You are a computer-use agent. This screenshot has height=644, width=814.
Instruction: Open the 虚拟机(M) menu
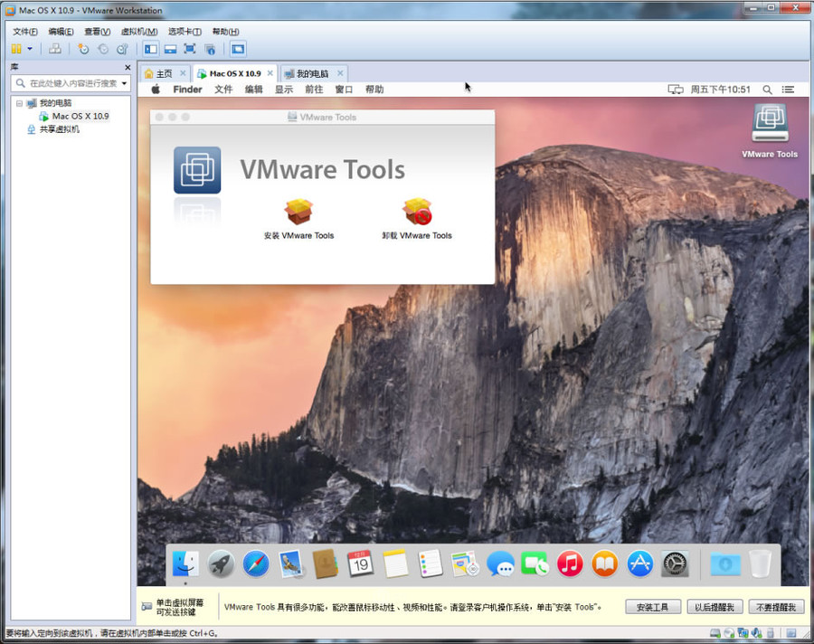(139, 32)
